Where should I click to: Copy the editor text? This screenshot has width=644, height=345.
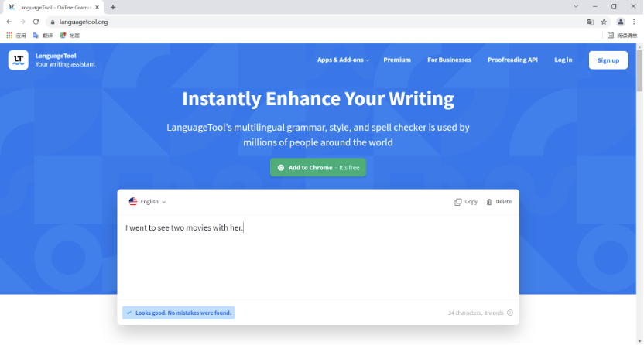click(x=466, y=202)
